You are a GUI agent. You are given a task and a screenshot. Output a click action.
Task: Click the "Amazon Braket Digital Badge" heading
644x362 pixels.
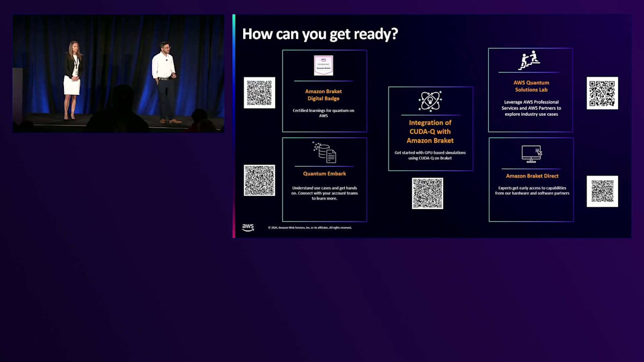pyautogui.click(x=324, y=95)
